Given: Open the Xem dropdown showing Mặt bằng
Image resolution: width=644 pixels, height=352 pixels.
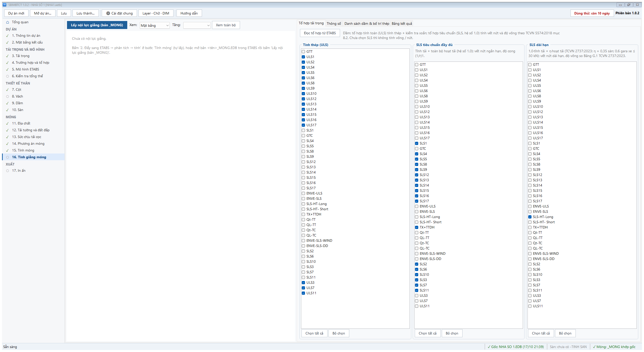Looking at the screenshot, I should [x=154, y=25].
